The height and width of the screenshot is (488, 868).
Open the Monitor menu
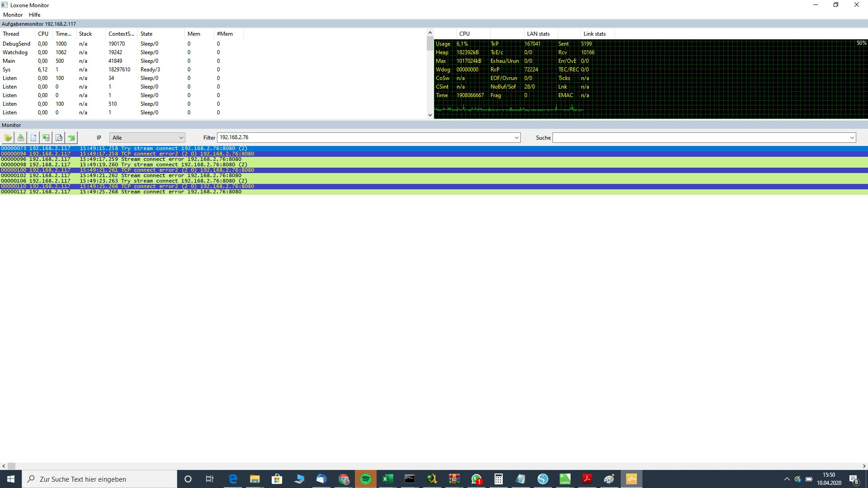tap(13, 15)
